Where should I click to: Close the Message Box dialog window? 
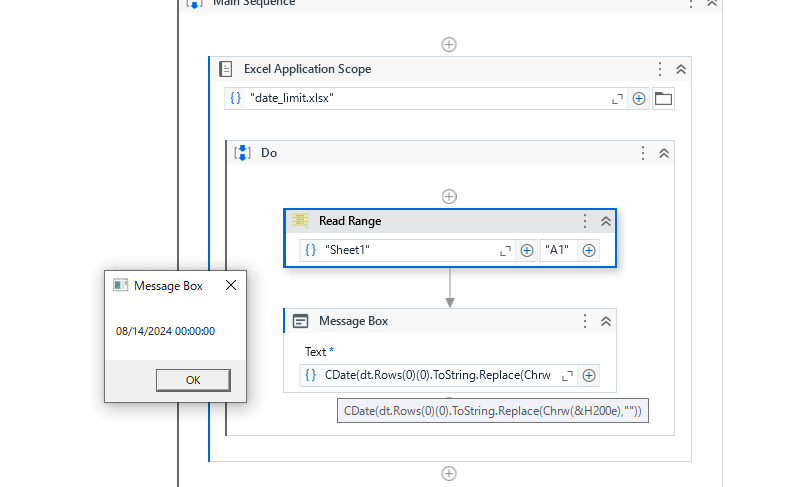[x=231, y=285]
